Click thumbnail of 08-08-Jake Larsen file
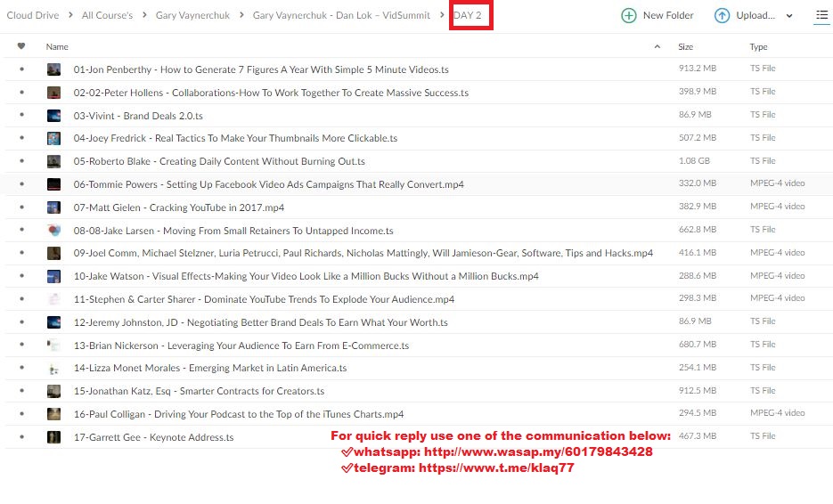 click(x=53, y=231)
